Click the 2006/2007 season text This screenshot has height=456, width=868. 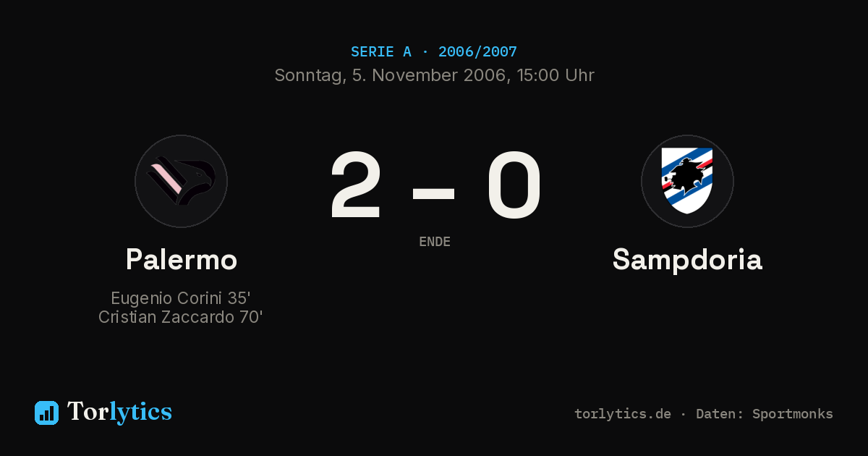477,52
